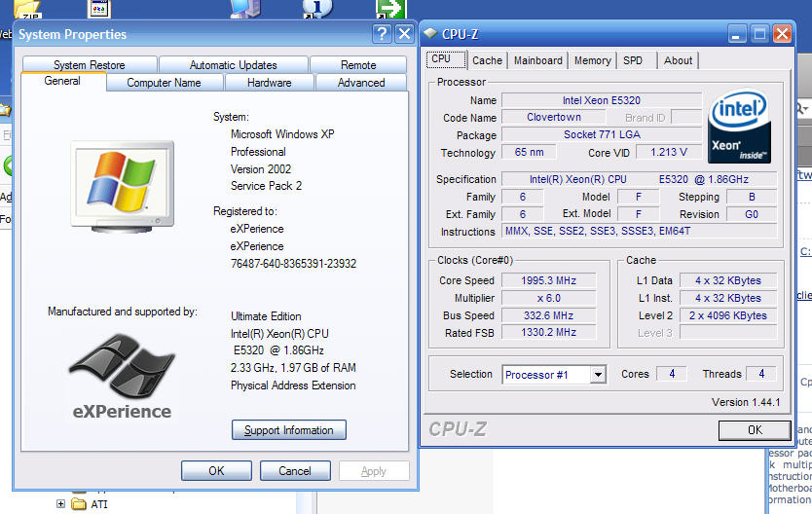Click the desktop blue info shortcut icon

pos(317,9)
